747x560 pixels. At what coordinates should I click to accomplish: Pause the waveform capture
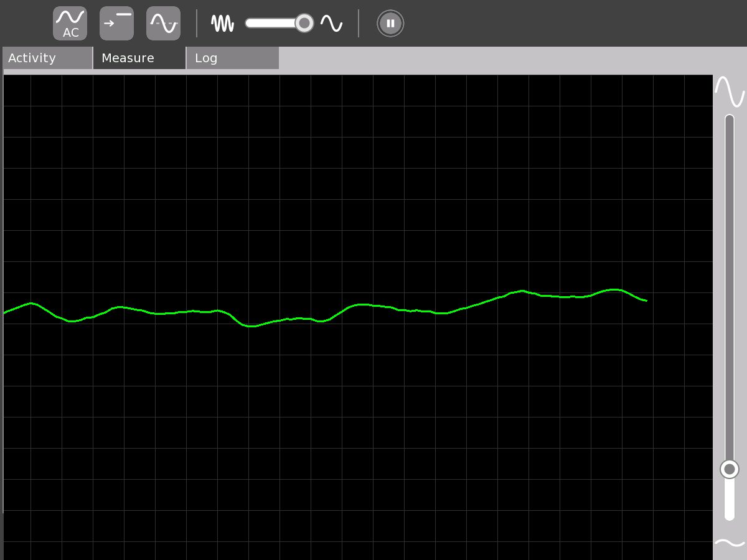tap(390, 24)
